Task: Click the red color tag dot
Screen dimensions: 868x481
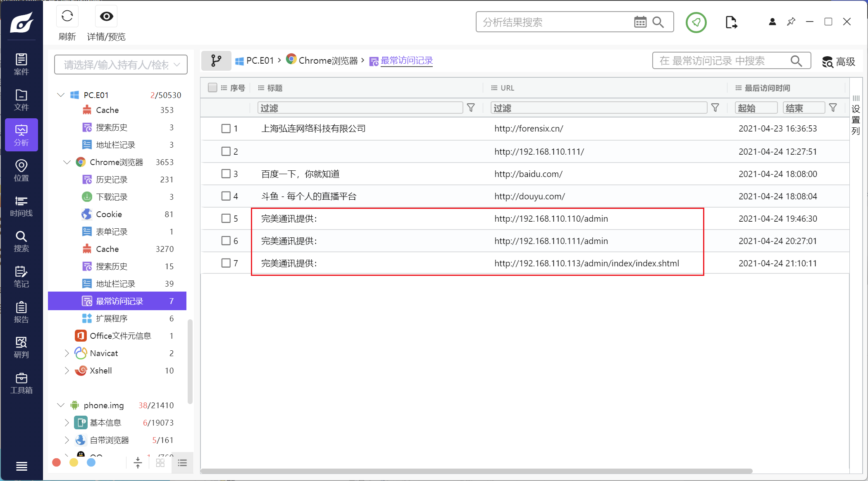Action: 57,462
